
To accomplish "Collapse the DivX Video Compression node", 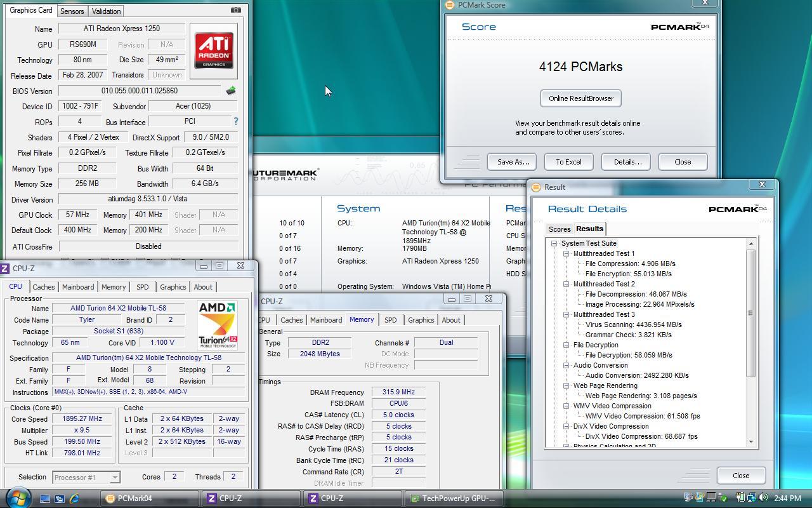I will coord(566,426).
